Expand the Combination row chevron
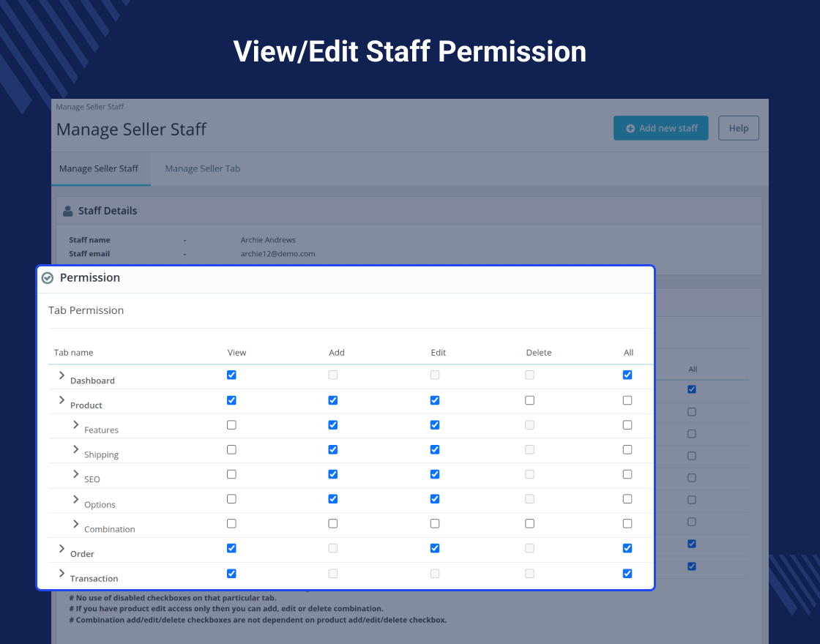Screen dimensions: 820x644 [x=76, y=524]
